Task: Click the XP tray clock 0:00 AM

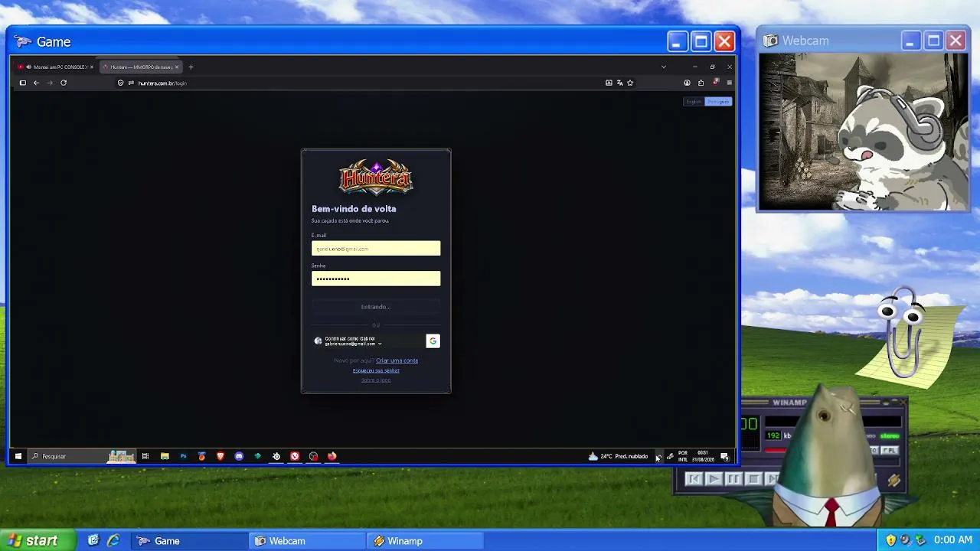Action: coord(953,540)
